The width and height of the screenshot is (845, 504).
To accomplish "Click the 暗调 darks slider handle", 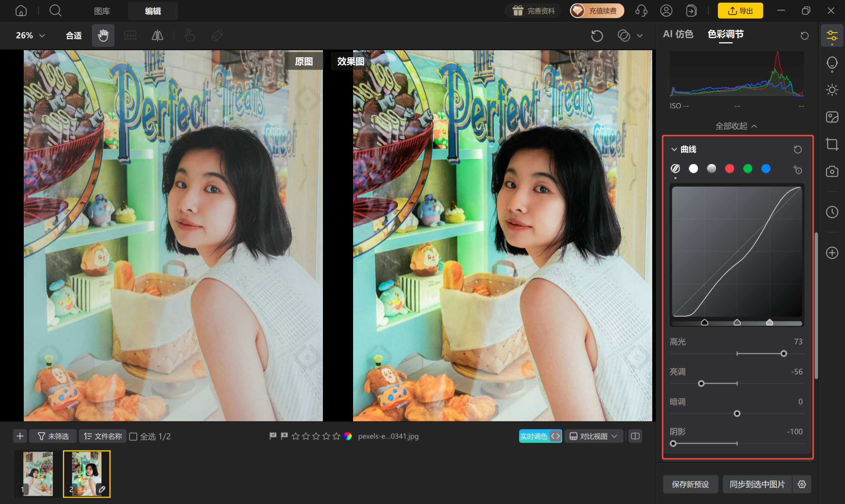I will tap(737, 414).
